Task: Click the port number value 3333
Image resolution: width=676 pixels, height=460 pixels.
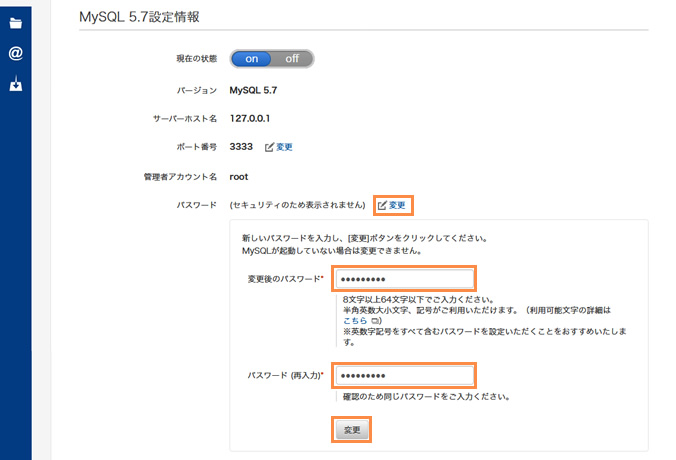Action: tap(241, 147)
